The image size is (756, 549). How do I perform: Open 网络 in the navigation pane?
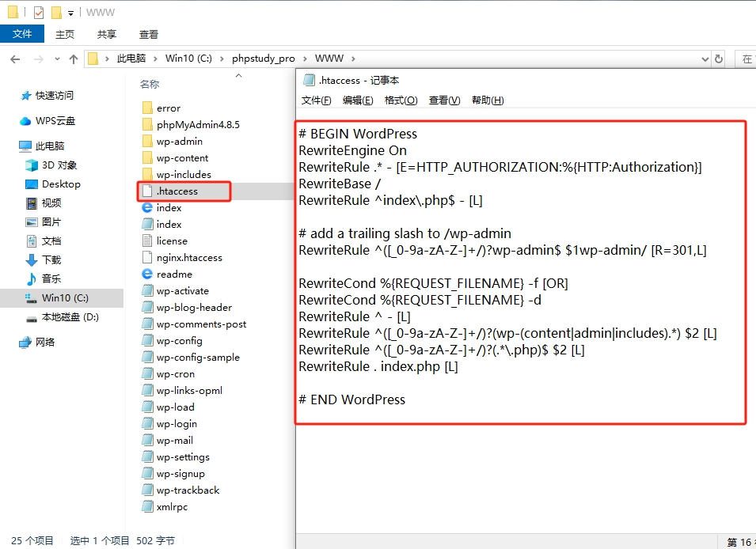pyautogui.click(x=37, y=343)
